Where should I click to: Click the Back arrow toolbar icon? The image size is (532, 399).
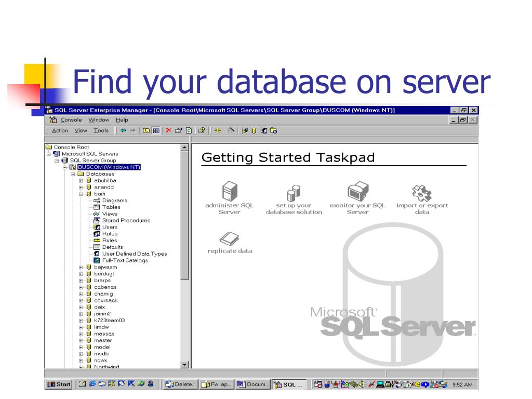click(123, 130)
